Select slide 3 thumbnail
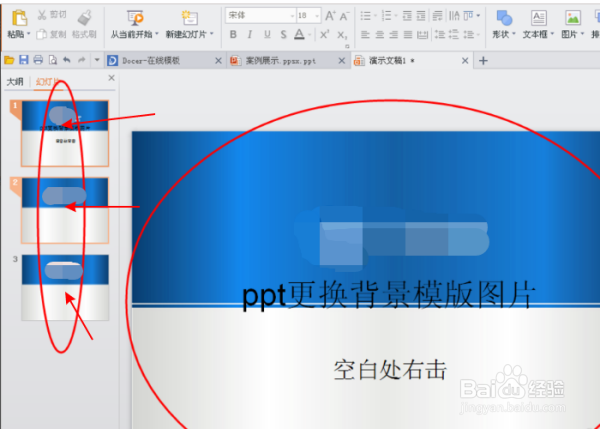The width and height of the screenshot is (600, 429). (x=65, y=287)
